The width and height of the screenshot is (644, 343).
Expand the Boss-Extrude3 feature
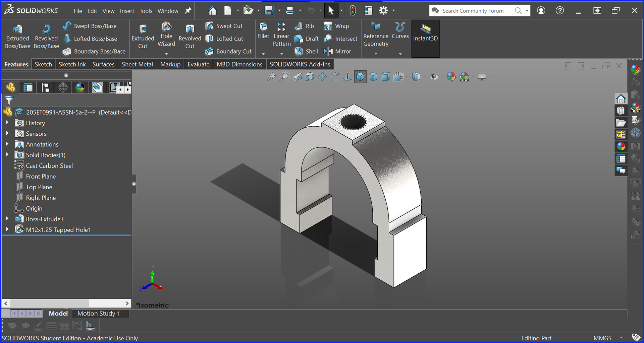click(7, 219)
